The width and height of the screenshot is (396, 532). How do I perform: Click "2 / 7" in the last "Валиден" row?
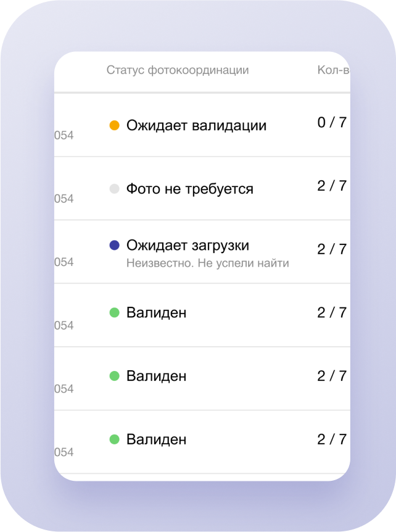point(332,439)
